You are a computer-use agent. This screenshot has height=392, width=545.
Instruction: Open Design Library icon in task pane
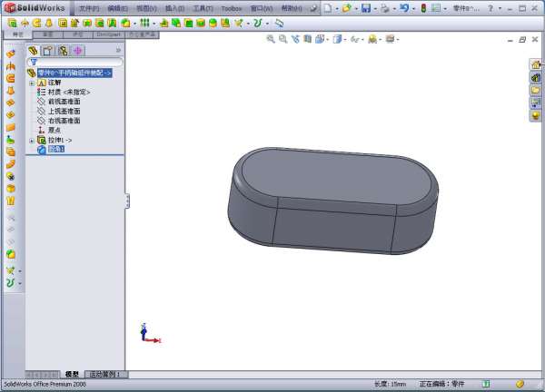(x=535, y=77)
